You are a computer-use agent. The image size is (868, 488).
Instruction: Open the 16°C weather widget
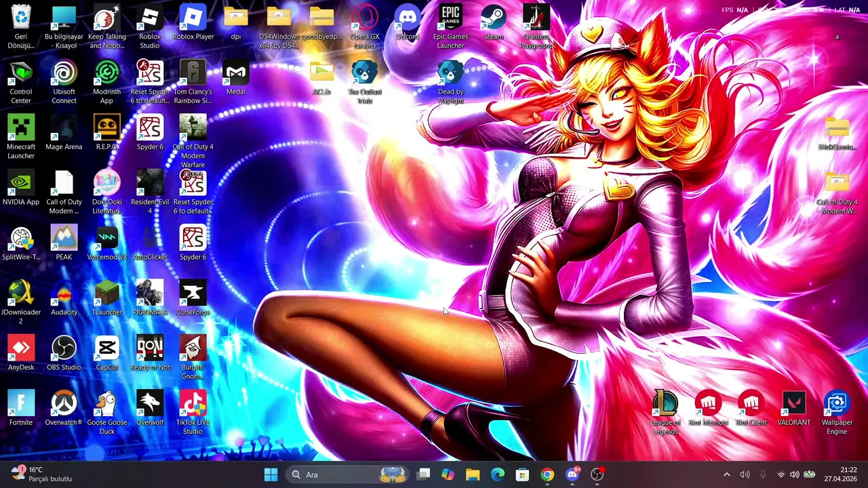42,474
